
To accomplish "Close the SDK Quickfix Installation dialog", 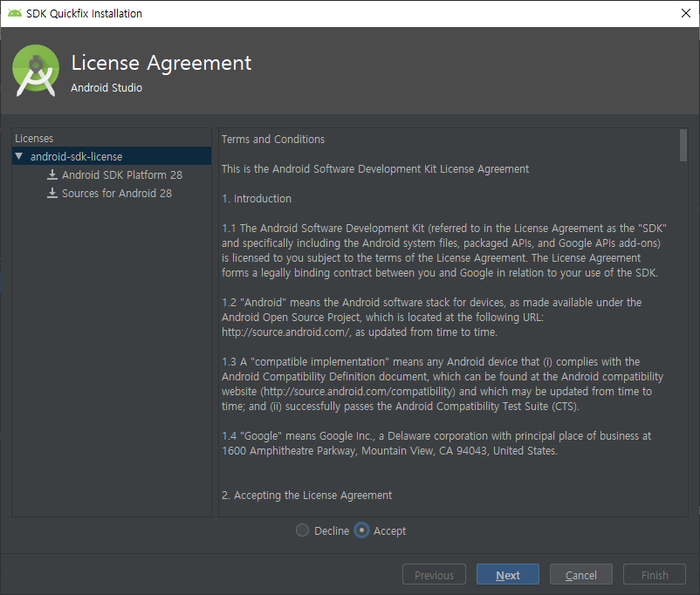I will point(686,13).
